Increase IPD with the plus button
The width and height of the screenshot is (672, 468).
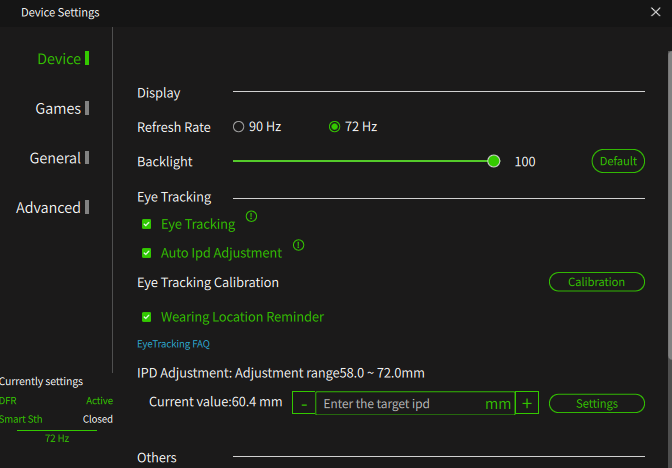[527, 403]
